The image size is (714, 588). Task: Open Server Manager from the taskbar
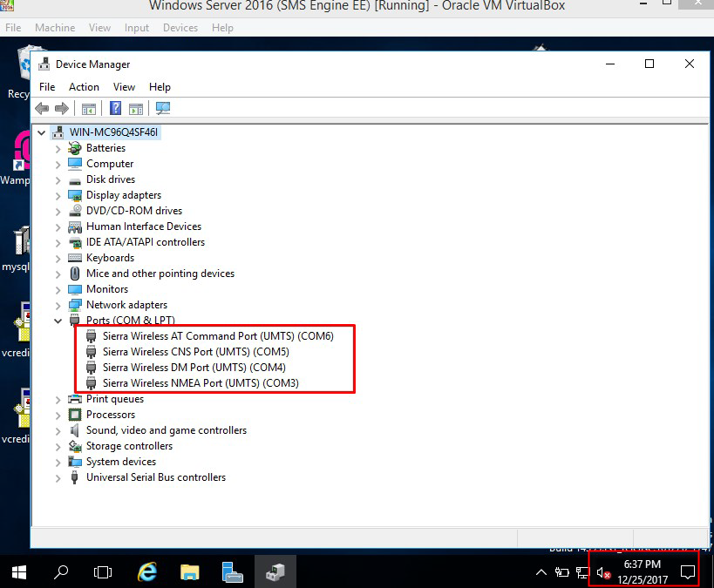click(x=232, y=571)
